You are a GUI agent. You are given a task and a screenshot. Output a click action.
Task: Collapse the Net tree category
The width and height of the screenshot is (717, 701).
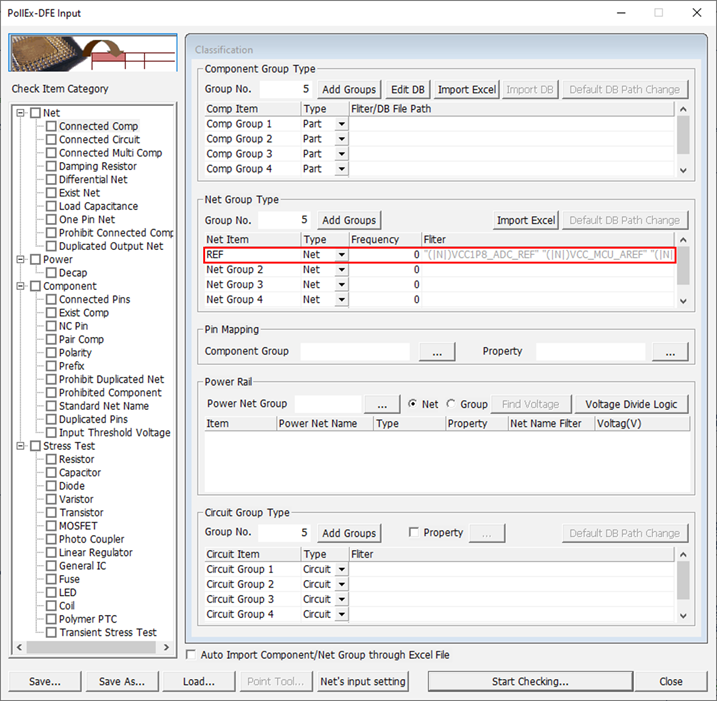[20, 113]
